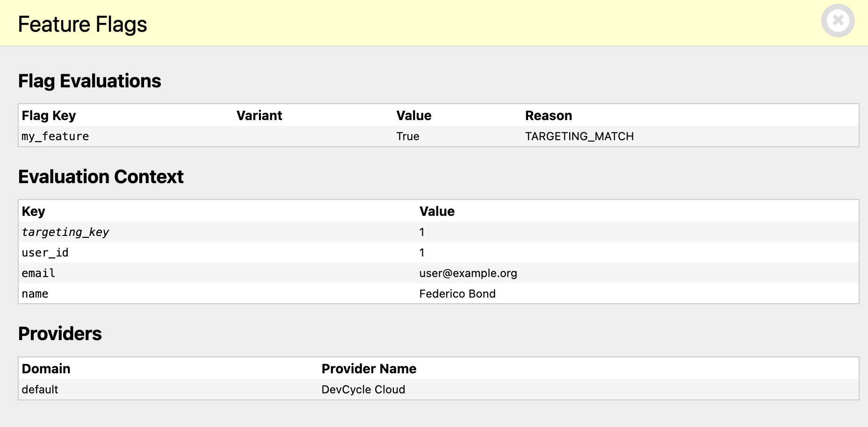Click the TARGETING_MATCH reason value
The width and height of the screenshot is (868, 427).
point(579,136)
